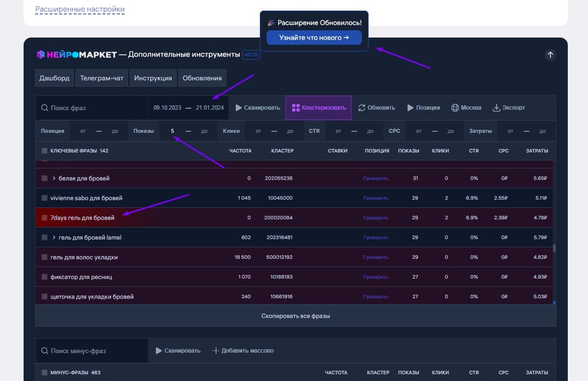
Task: Start scanning key phrases with Сканировать
Action: tap(257, 108)
